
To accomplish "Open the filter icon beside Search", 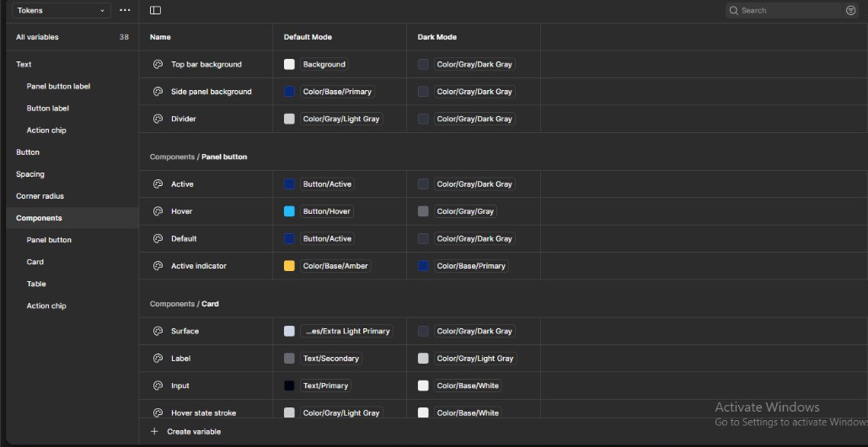I will pos(851,10).
